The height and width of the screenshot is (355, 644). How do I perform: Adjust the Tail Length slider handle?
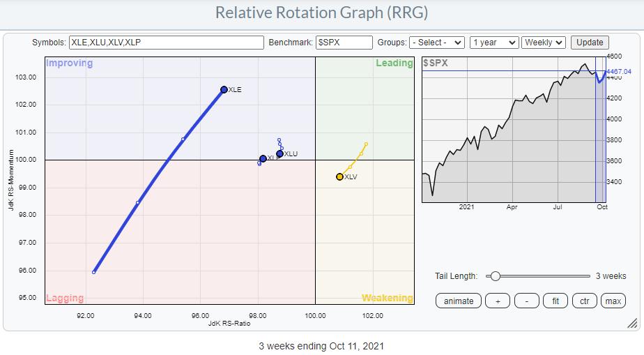pyautogui.click(x=495, y=276)
